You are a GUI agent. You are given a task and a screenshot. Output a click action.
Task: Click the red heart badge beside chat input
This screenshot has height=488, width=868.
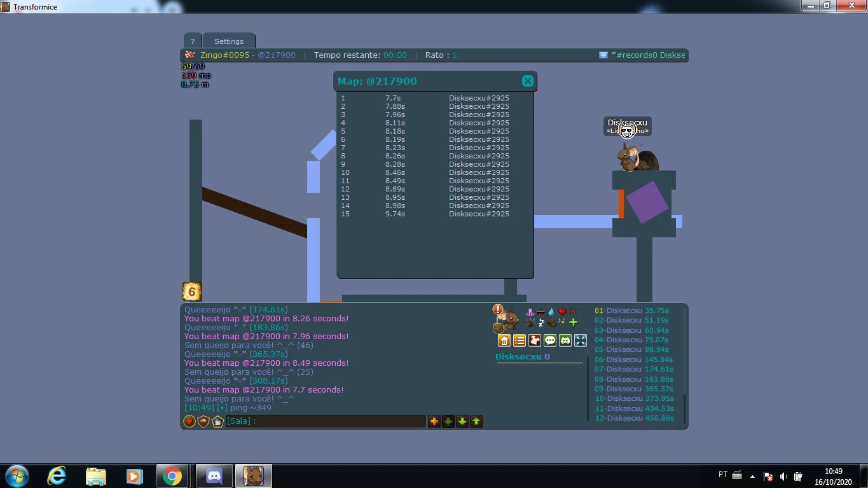189,421
